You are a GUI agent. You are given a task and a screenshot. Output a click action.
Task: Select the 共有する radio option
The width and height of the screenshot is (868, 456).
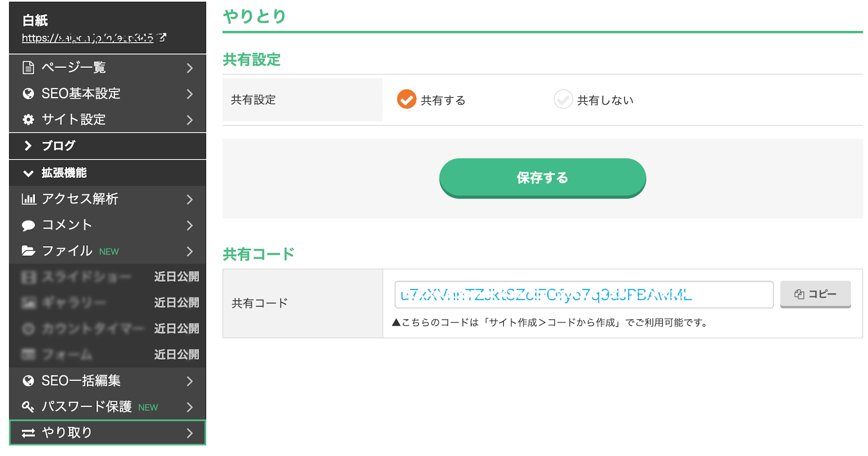tap(406, 99)
